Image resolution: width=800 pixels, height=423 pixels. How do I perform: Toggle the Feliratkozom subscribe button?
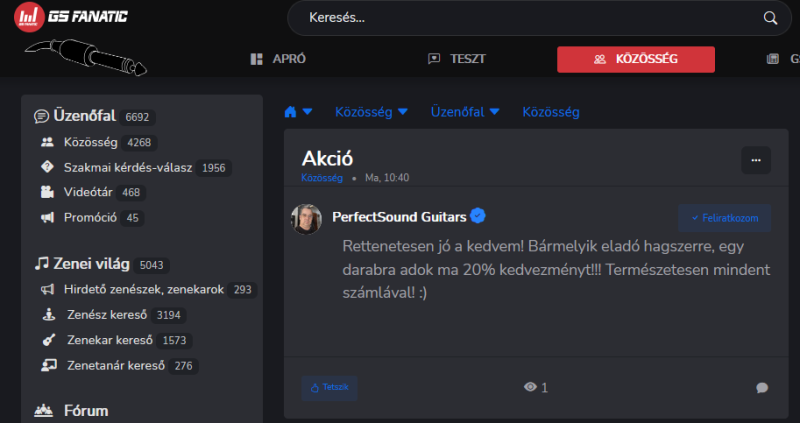(724, 217)
